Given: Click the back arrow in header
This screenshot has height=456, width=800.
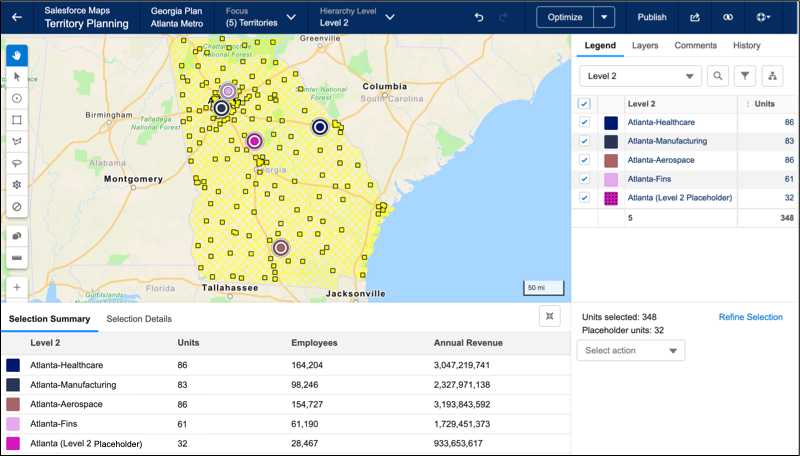Looking at the screenshot, I should [17, 17].
